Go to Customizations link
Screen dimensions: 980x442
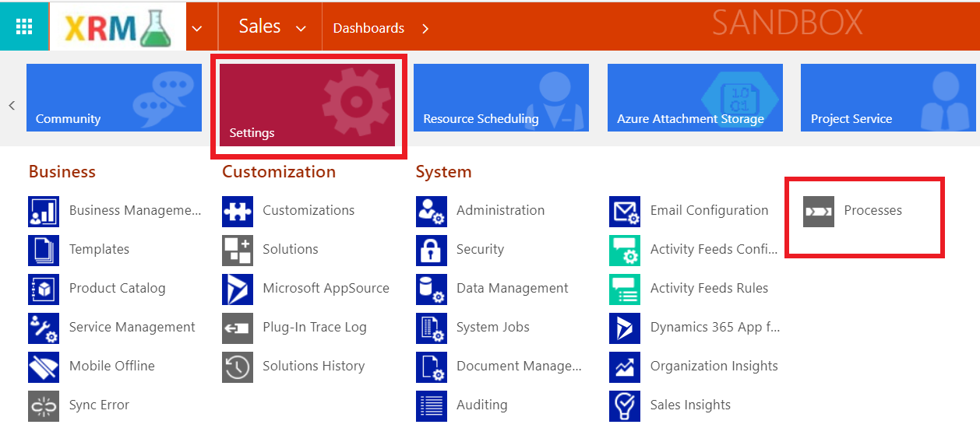[x=308, y=211]
